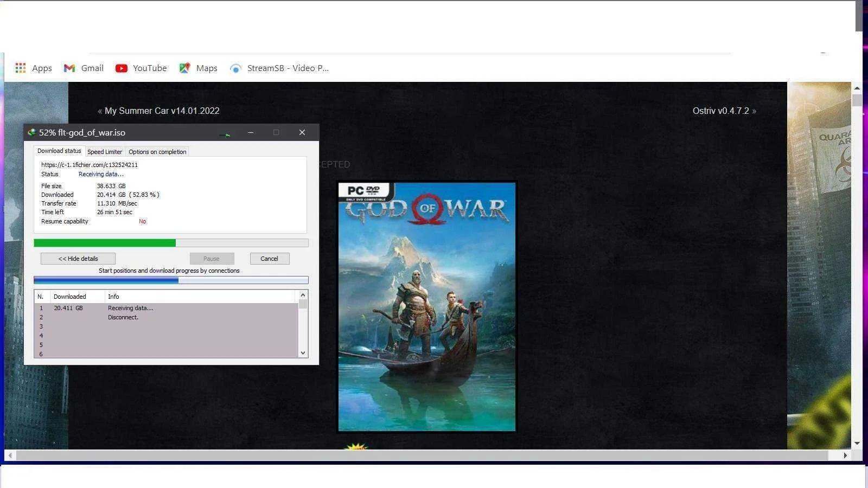
Task: Click the God of War cover image
Action: [x=427, y=307]
